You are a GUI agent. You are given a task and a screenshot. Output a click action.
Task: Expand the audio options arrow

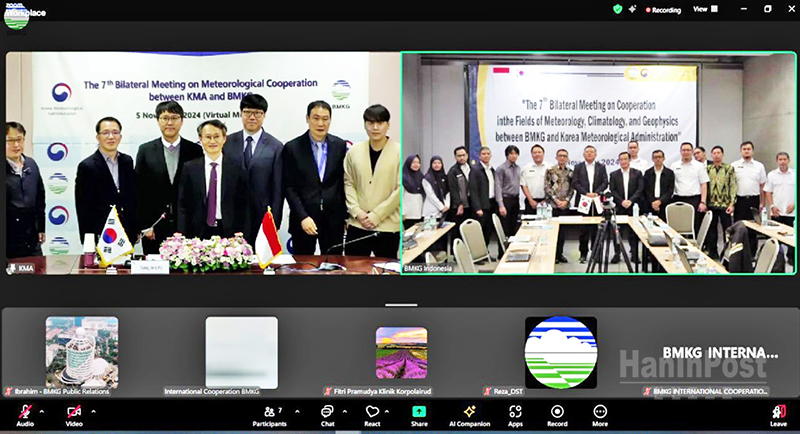(44, 411)
